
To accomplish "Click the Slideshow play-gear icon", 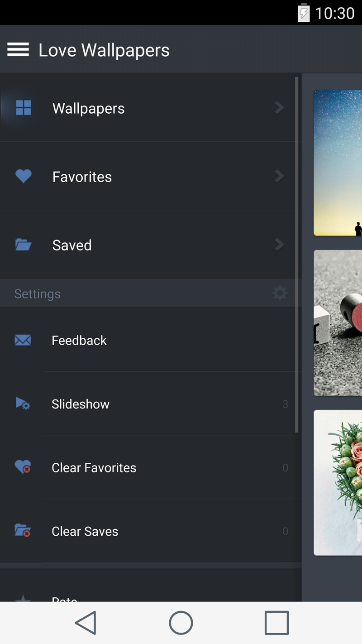I will [x=23, y=404].
